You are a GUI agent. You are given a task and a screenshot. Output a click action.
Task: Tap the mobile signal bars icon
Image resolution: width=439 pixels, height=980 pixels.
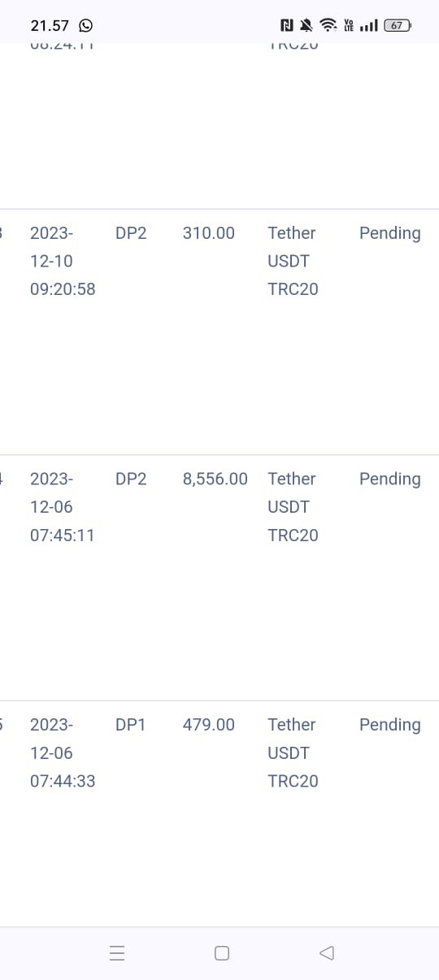tap(369, 25)
